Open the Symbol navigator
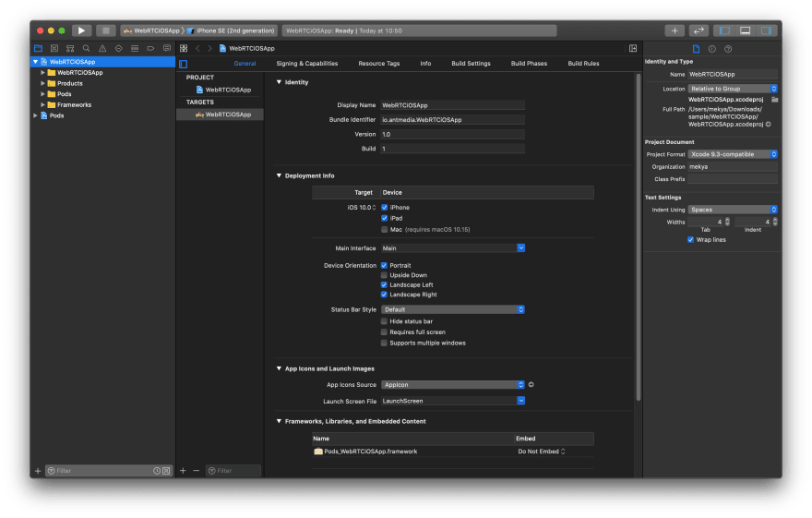This screenshot has width=812, height=518. (70, 48)
